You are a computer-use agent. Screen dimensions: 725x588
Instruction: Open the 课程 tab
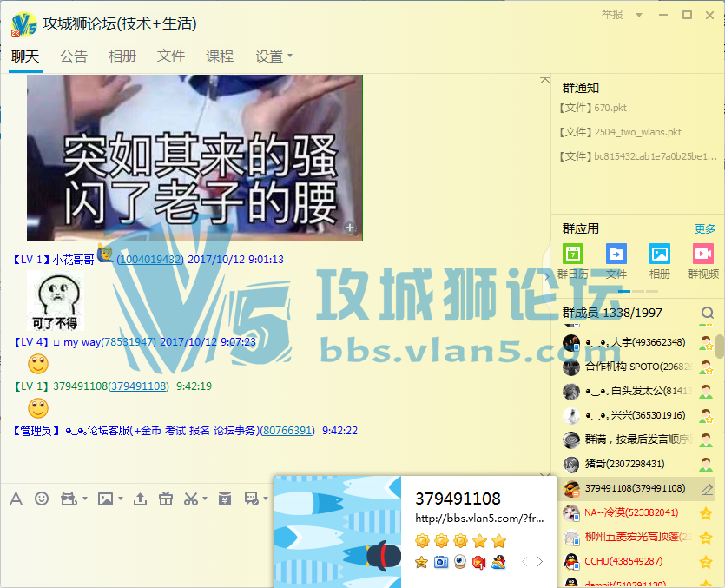pyautogui.click(x=219, y=56)
